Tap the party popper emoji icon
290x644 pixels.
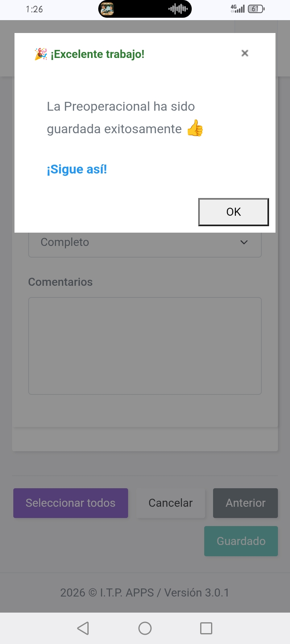(41, 54)
